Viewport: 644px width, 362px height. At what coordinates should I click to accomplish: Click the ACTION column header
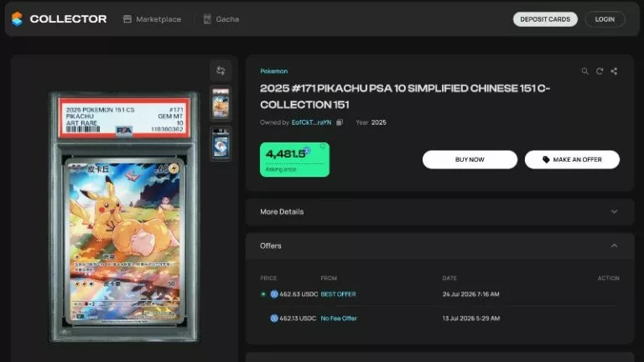pyautogui.click(x=608, y=278)
